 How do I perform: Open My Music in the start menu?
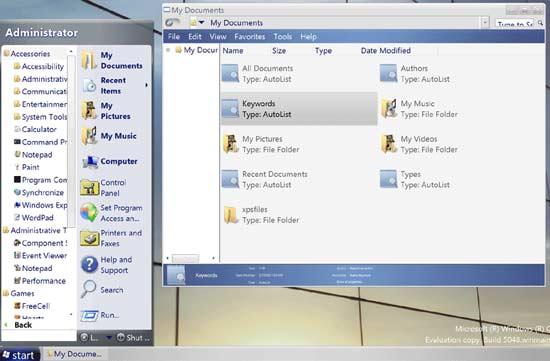[109, 136]
